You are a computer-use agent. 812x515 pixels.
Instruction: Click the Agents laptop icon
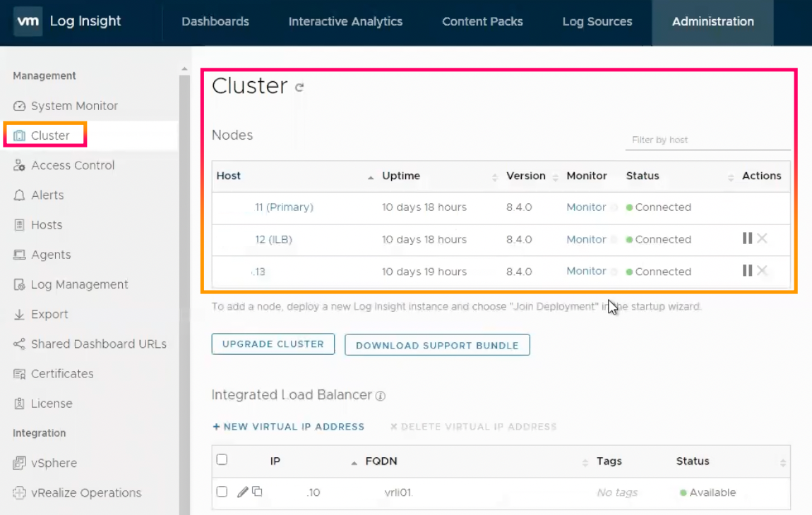pos(19,255)
